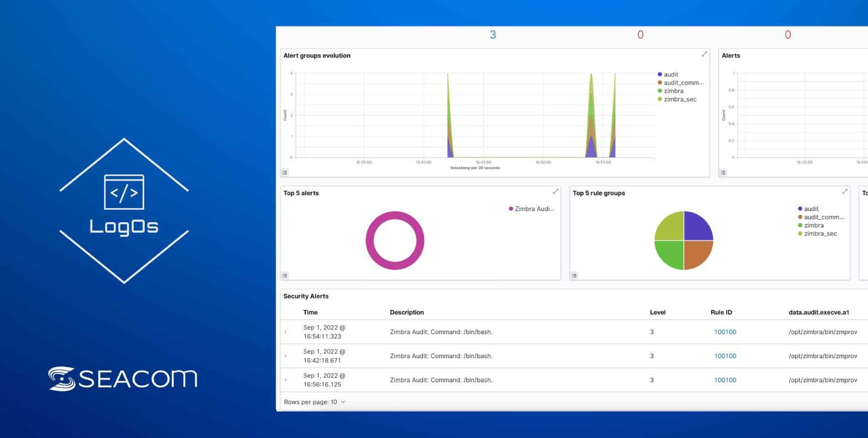Expand the 16:42:18.671 alert row
This screenshot has width=868, height=438.
click(x=285, y=356)
